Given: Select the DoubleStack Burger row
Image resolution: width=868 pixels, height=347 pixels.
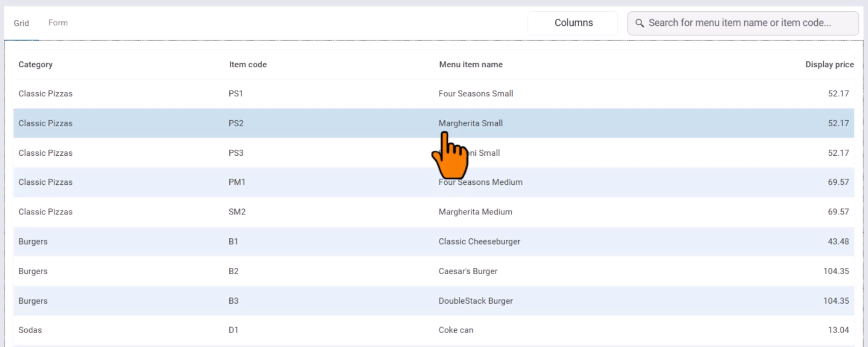Looking at the screenshot, I should pos(475,301).
